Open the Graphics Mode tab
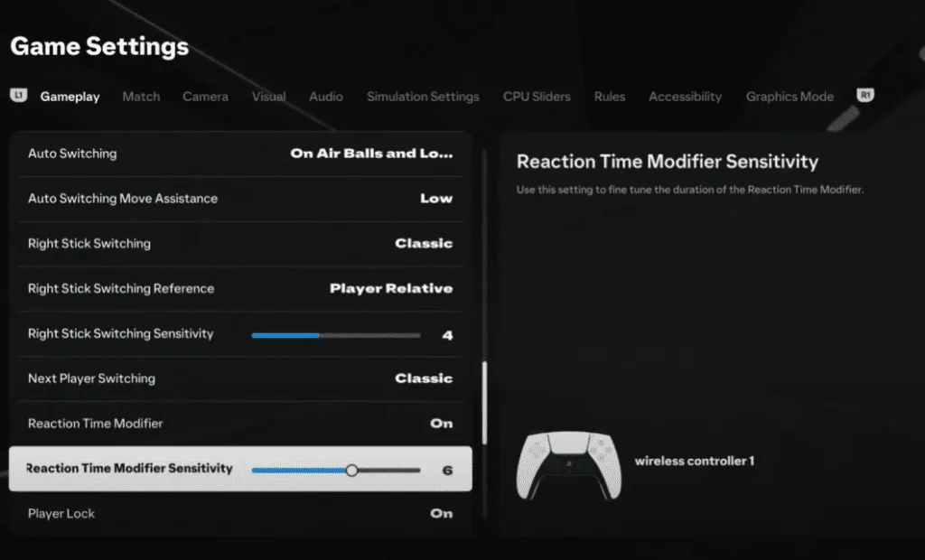Screen dimensions: 925x560 click(x=790, y=97)
